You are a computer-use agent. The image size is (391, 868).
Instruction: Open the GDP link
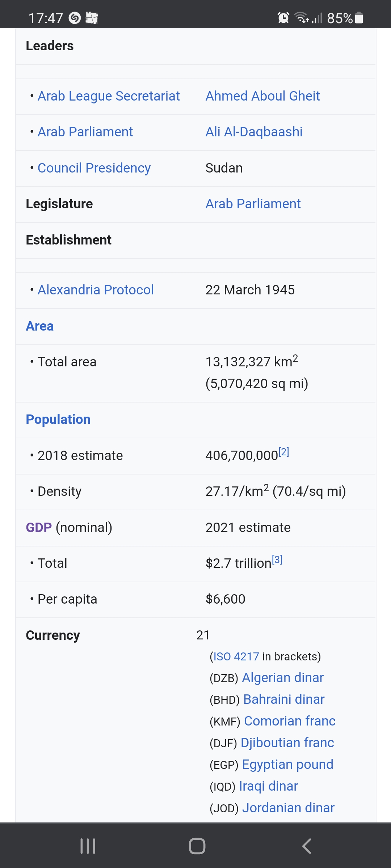click(x=39, y=528)
